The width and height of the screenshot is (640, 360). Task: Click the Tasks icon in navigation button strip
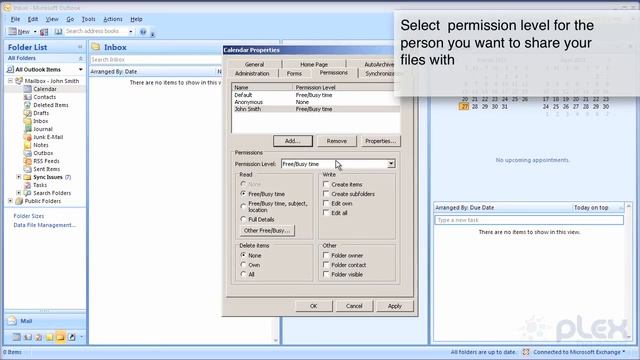(x=38, y=337)
